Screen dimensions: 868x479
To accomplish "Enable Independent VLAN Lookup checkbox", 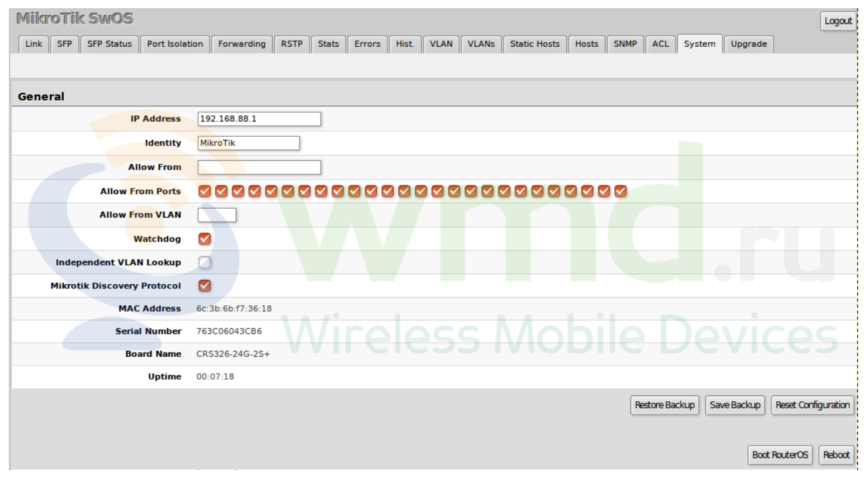I will [x=204, y=262].
